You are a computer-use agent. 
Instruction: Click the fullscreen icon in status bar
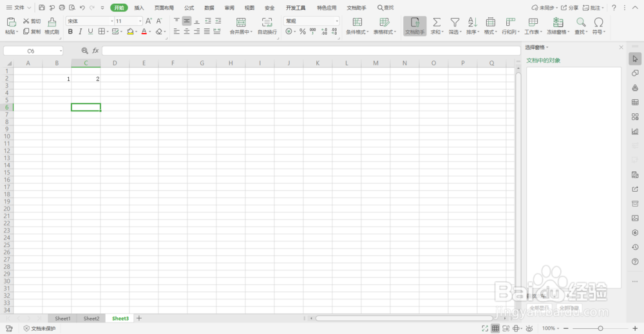coord(485,328)
